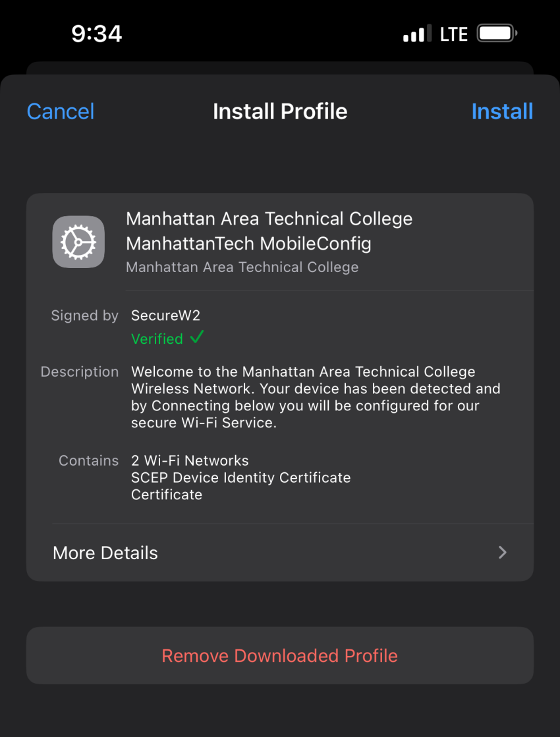
Task: Tap the 2 Wi-Fi Networks entry
Action: pos(190,460)
